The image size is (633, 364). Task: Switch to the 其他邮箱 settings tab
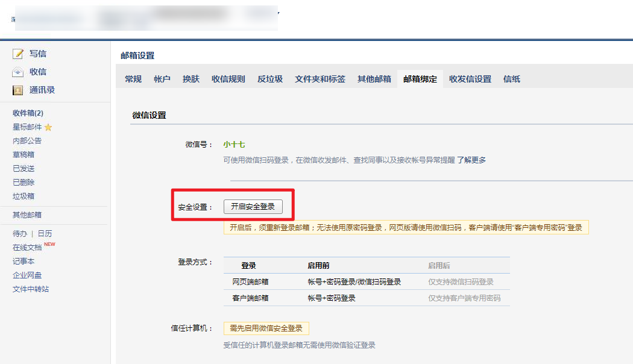(x=374, y=79)
